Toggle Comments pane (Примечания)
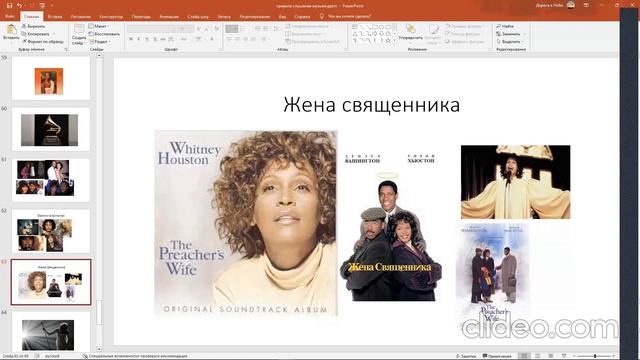Image resolution: width=640 pixels, height=360 pixels. tap(497, 356)
